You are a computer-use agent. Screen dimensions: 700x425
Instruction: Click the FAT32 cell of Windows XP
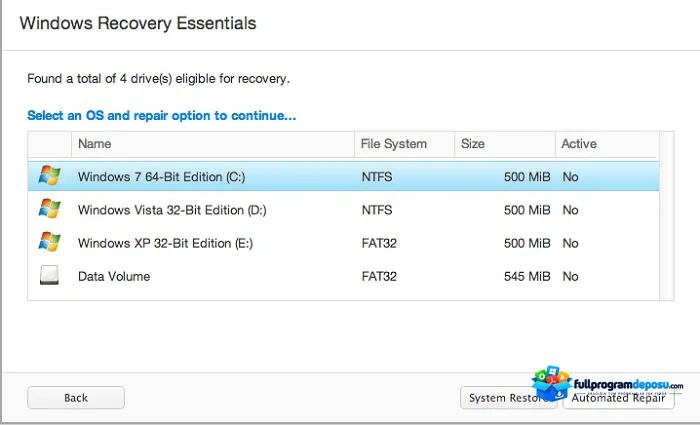379,243
